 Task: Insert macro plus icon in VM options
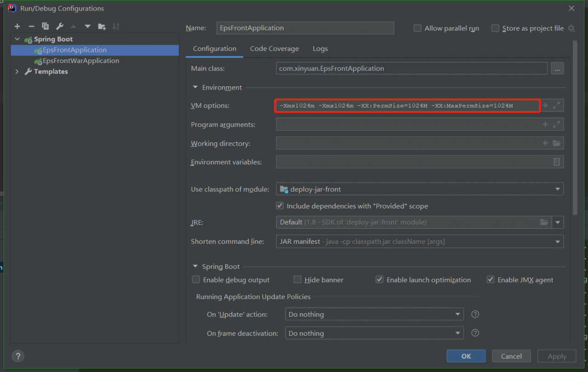545,106
